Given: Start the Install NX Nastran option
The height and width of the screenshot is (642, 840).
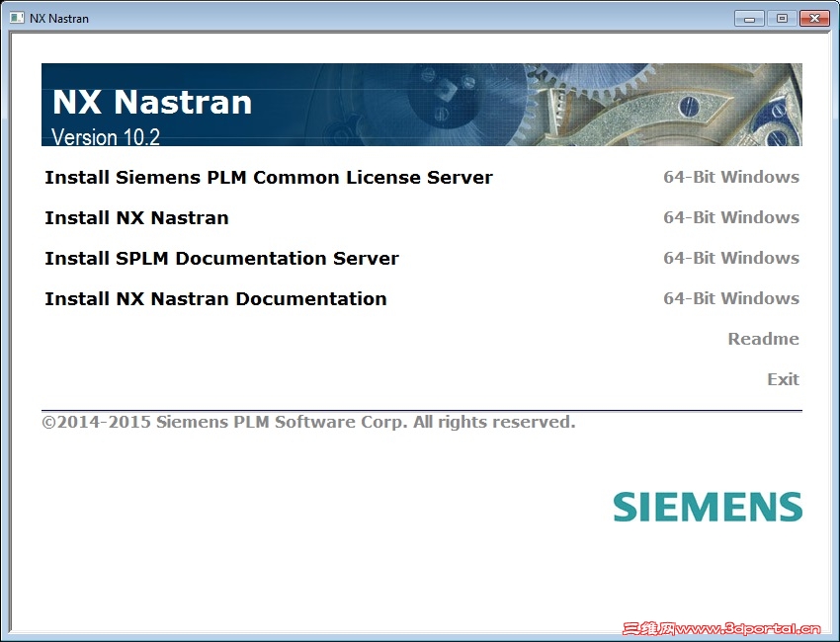Looking at the screenshot, I should [136, 218].
